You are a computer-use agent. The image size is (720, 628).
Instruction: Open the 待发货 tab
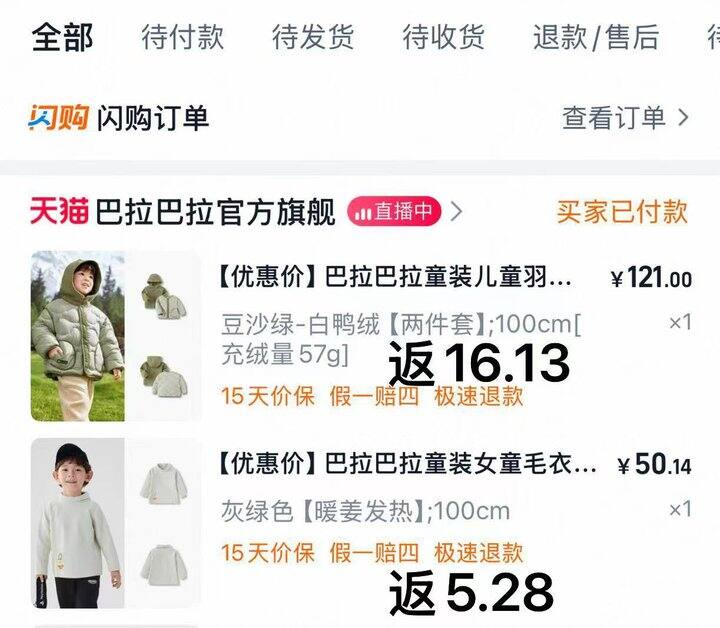point(313,37)
